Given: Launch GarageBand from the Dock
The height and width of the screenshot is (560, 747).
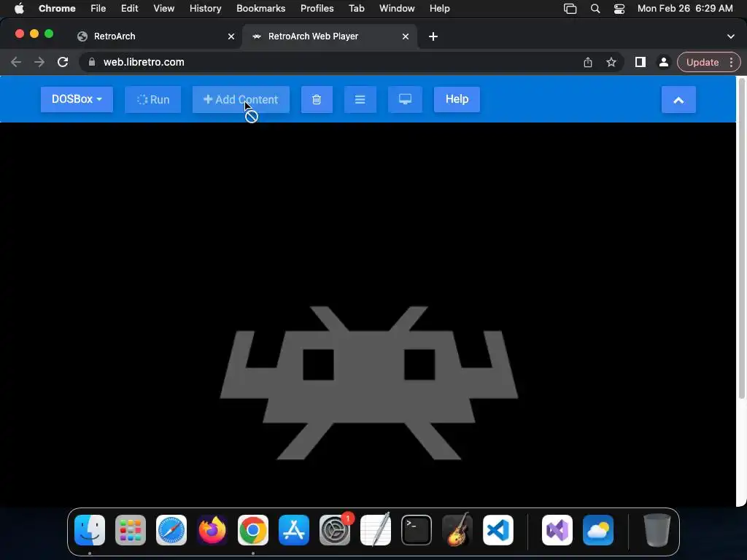Looking at the screenshot, I should (x=457, y=530).
